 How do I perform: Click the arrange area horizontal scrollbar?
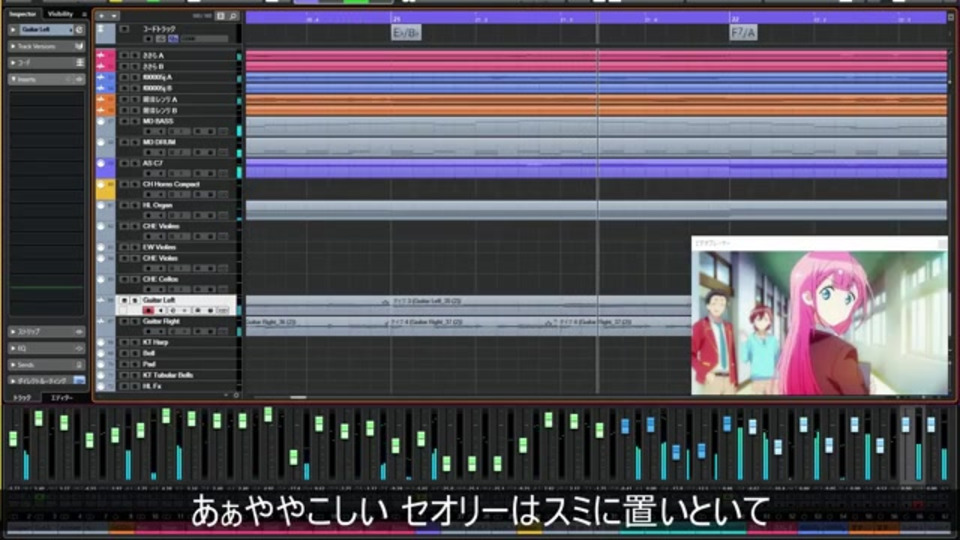(298, 397)
